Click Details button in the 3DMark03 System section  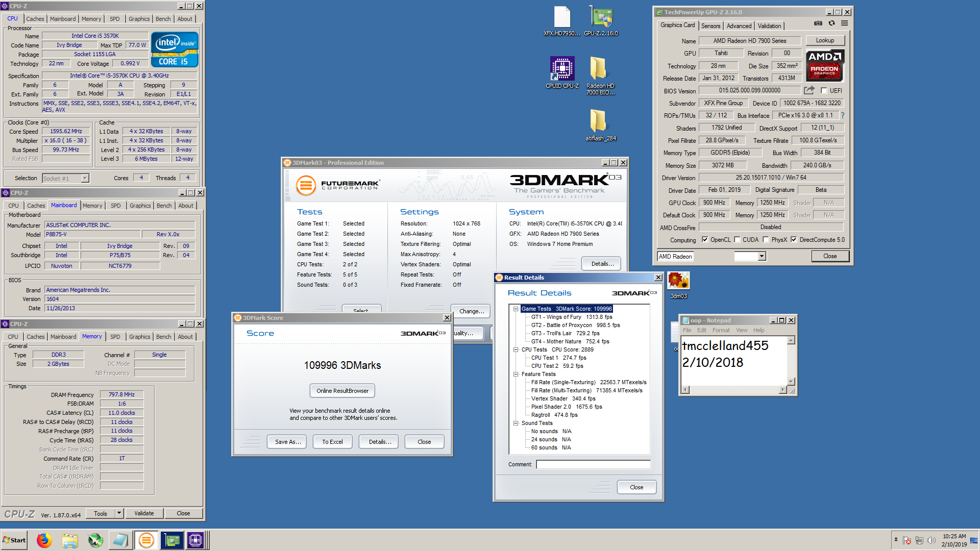(x=601, y=264)
